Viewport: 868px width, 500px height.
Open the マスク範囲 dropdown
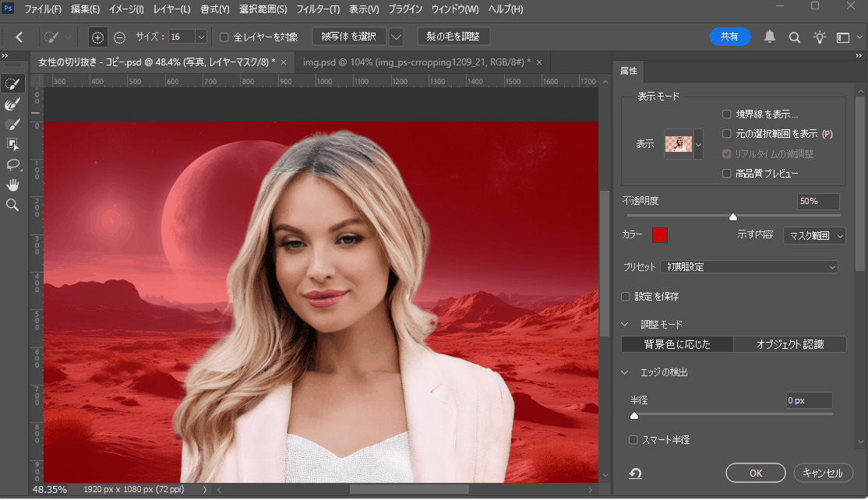point(814,235)
